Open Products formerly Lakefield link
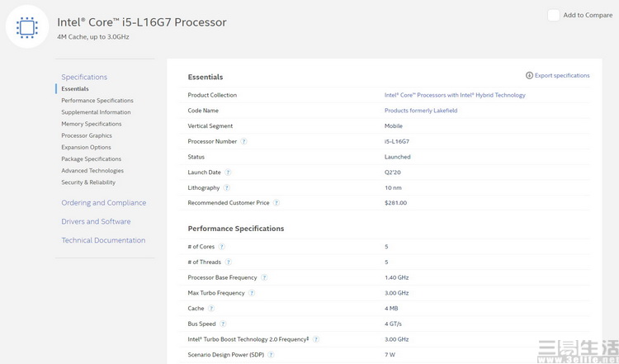The image size is (619, 364). (421, 111)
